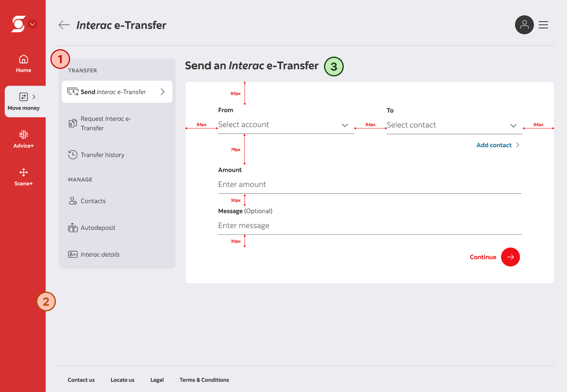The image size is (567, 392).
Task: Open the user profile avatar
Action: 524,25
